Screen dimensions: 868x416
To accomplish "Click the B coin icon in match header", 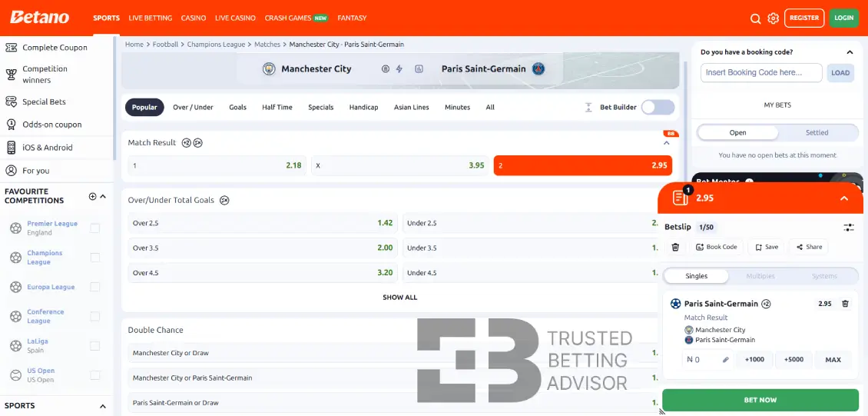I will click(x=386, y=69).
